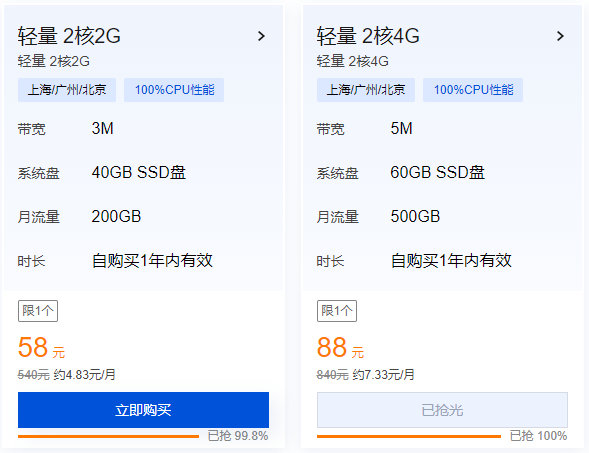Click the 40GB SSD盘 system disk value
The image size is (589, 453).
click(x=139, y=172)
